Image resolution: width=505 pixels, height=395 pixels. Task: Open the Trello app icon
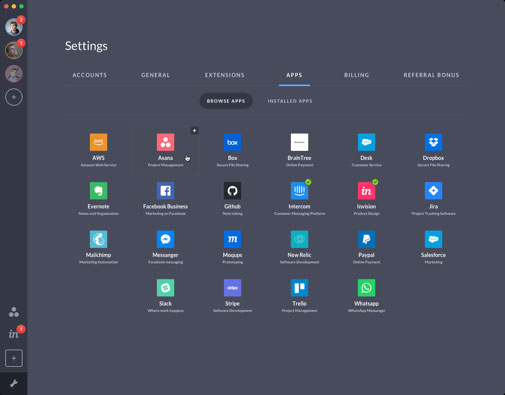point(299,288)
